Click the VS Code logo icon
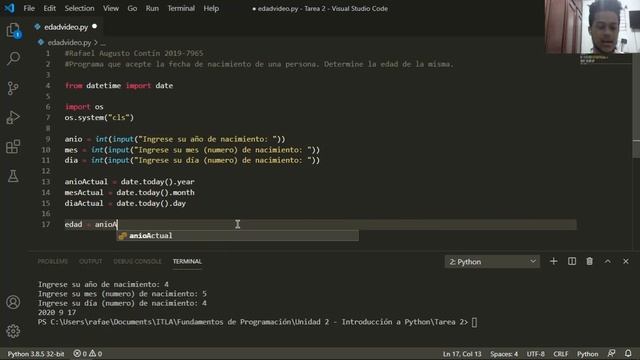 point(9,8)
